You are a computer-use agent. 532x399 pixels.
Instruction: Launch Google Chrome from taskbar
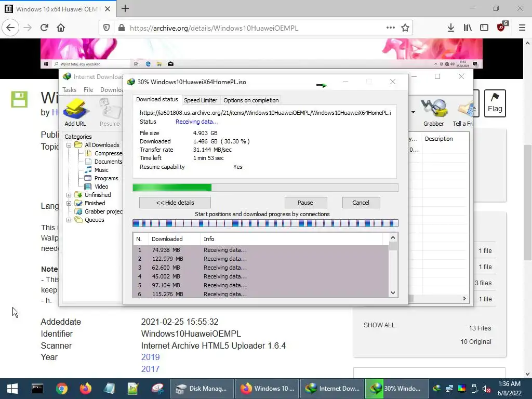(61, 389)
